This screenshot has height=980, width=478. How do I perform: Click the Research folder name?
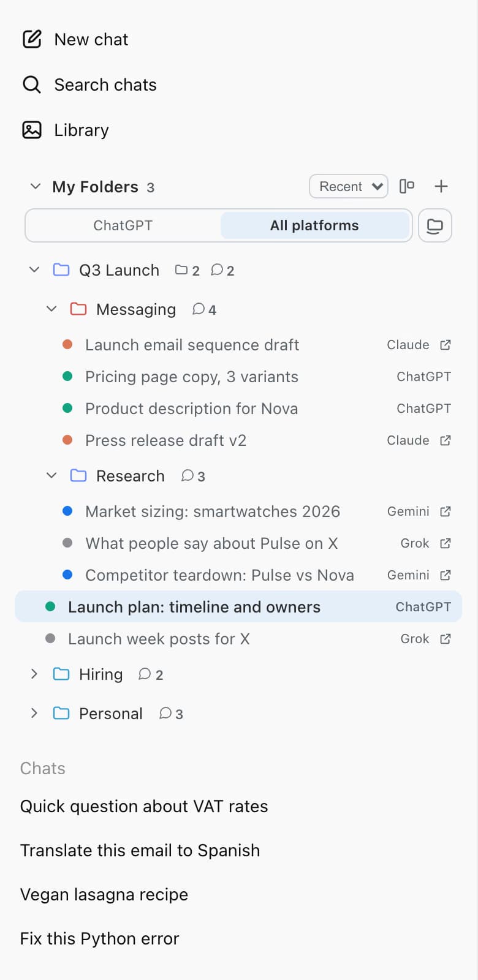130,475
